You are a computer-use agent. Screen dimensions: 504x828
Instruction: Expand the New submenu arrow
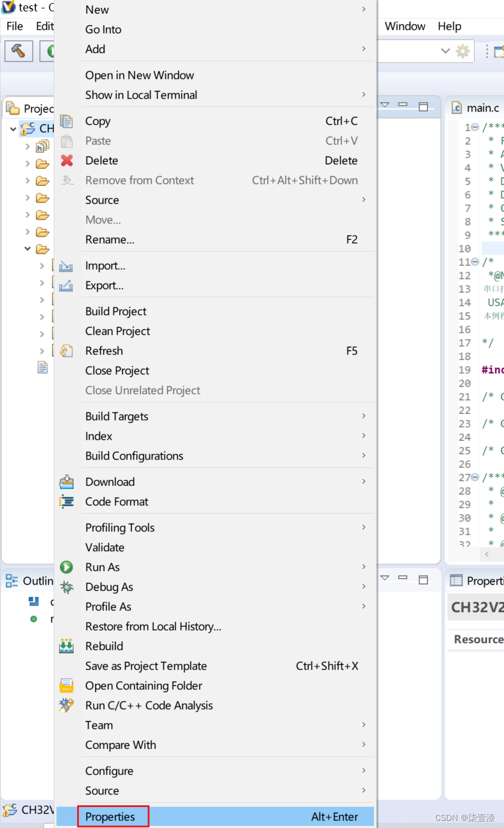pyautogui.click(x=364, y=10)
